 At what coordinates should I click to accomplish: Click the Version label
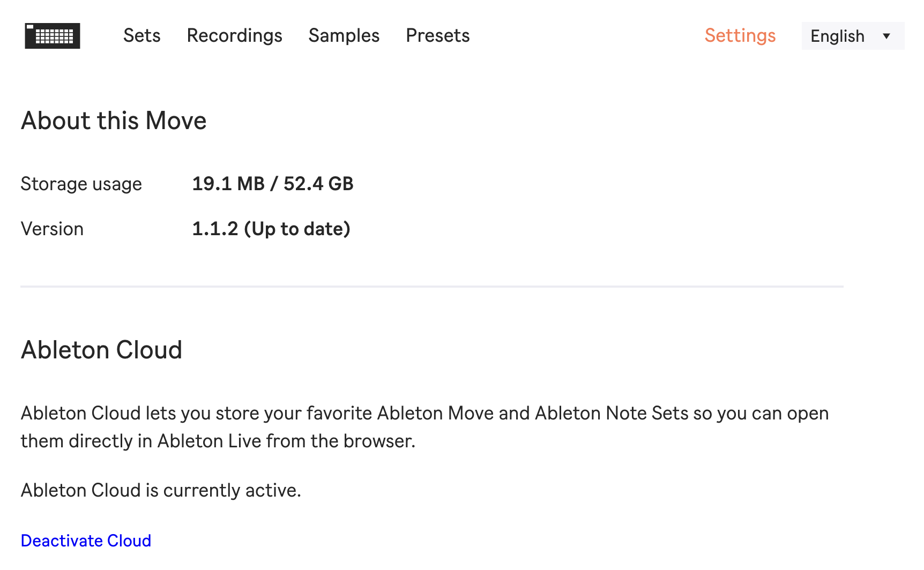pyautogui.click(x=52, y=229)
